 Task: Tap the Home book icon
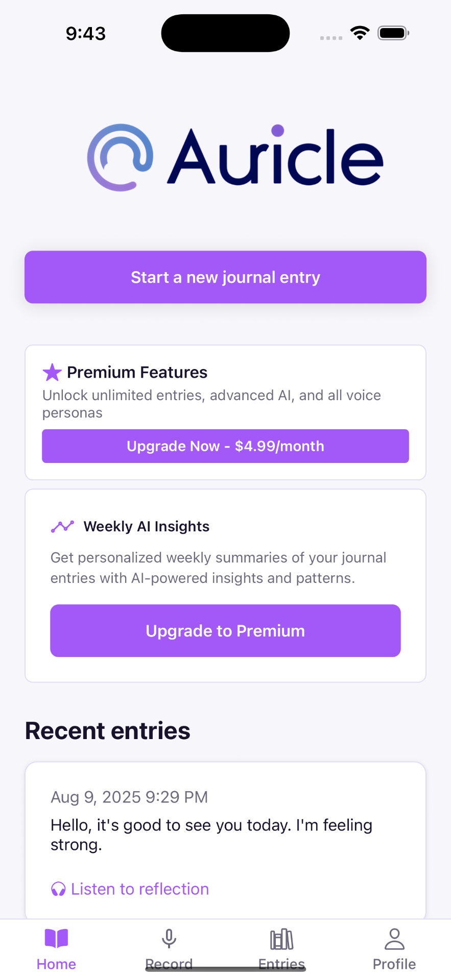[x=56, y=939]
